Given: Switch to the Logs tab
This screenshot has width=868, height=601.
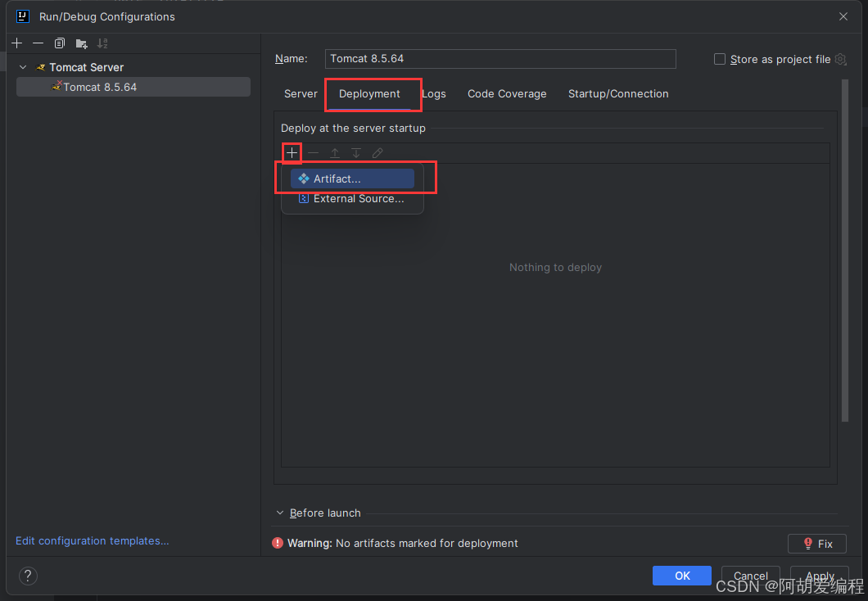Looking at the screenshot, I should pos(434,93).
